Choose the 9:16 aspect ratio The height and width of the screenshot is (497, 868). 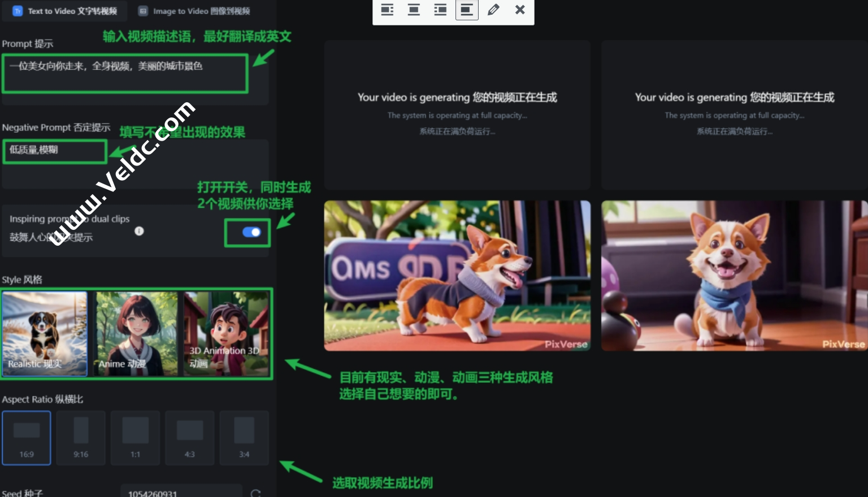(81, 438)
